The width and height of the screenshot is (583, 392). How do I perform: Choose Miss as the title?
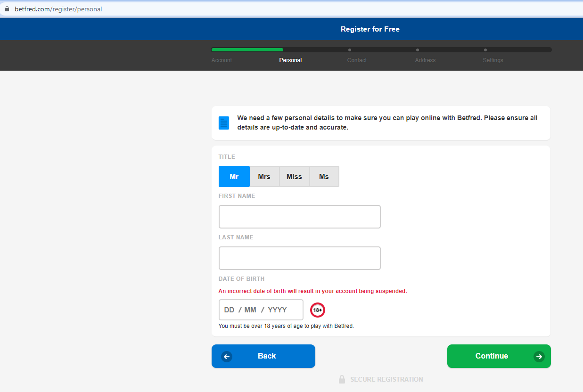click(x=294, y=177)
